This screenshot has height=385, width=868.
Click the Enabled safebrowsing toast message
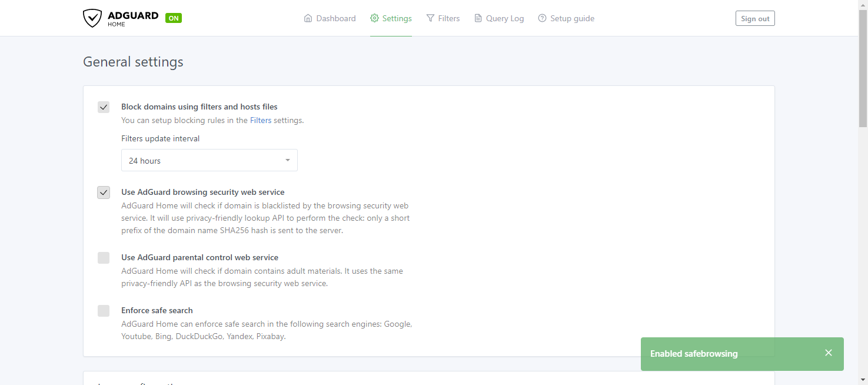[694, 354]
